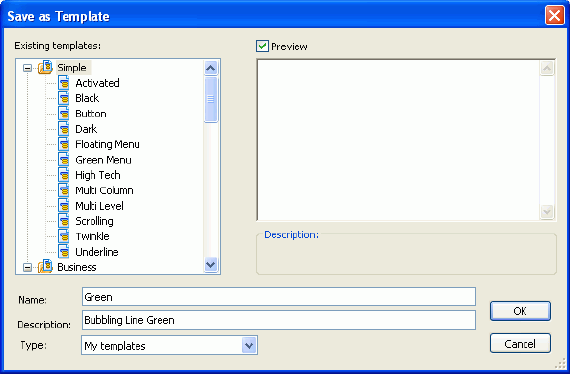Click the Simple folder icon
This screenshot has height=374, width=570.
[45, 67]
